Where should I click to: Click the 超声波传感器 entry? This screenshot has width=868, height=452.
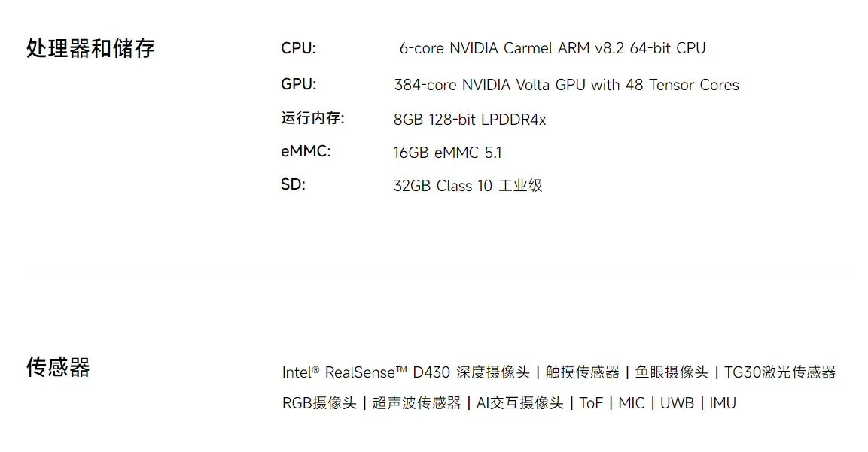pyautogui.click(x=416, y=403)
